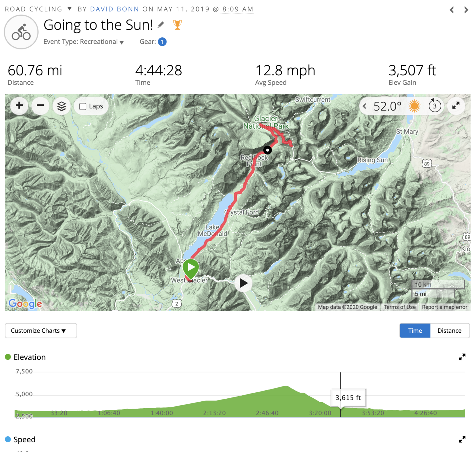
Task: Expand the Elevation chart
Action: coord(462,357)
